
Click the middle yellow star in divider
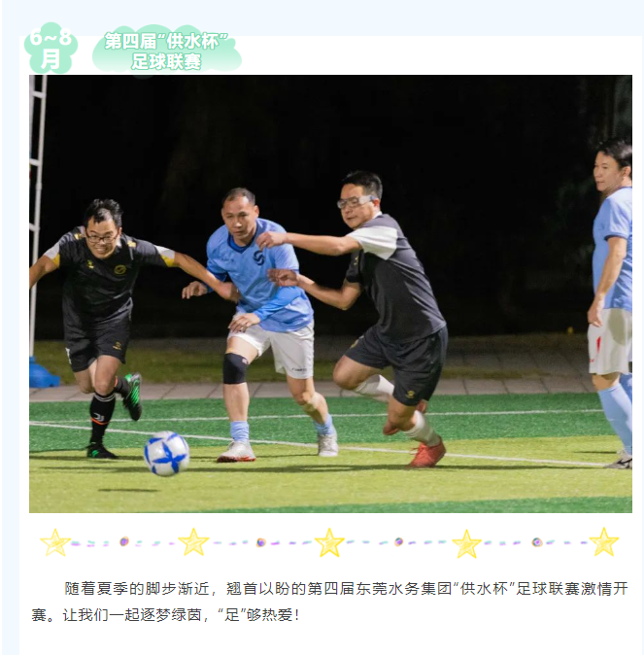pos(329,542)
